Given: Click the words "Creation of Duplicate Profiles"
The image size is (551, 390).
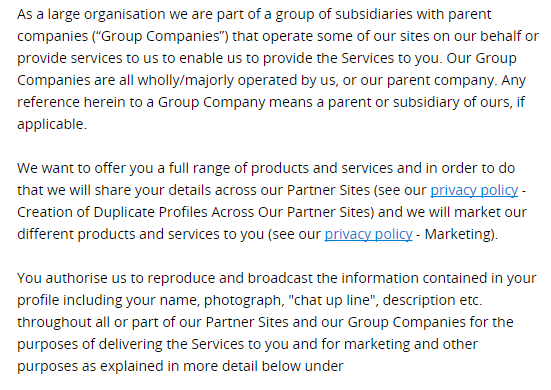Looking at the screenshot, I should pos(112,213).
